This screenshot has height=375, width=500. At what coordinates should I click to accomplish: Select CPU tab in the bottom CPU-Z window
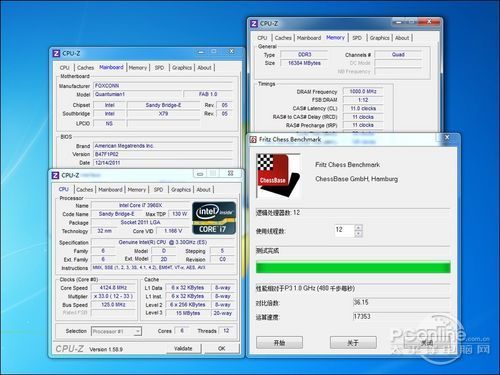pyautogui.click(x=64, y=189)
